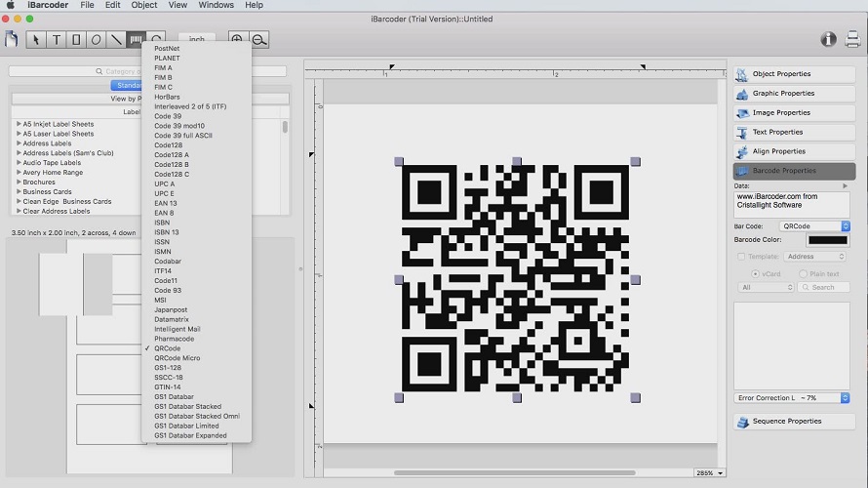This screenshot has height=488, width=868.
Task: Enable the Template checkbox
Action: coord(741,257)
